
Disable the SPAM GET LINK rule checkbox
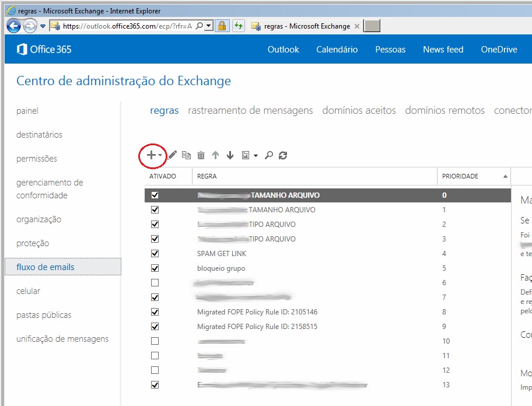(x=155, y=253)
